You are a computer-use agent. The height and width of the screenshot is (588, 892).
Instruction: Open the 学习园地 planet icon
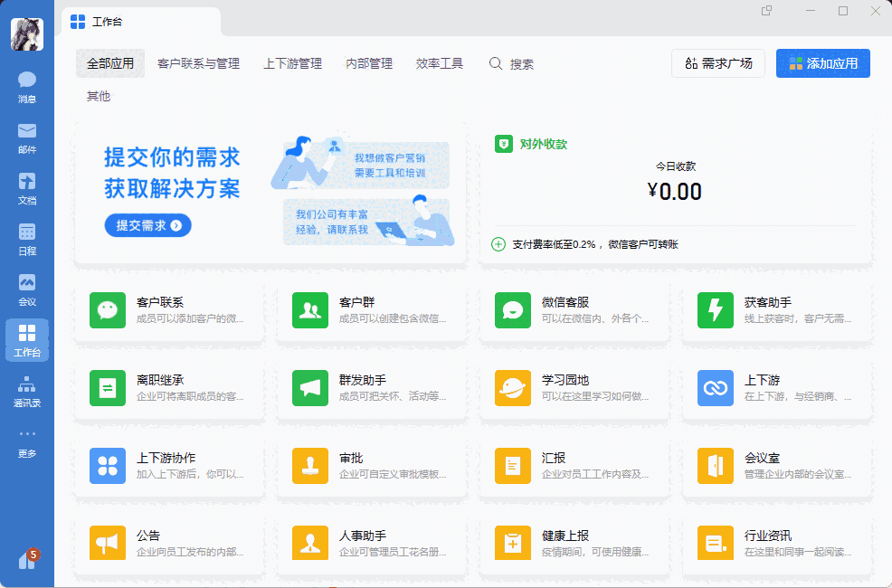coord(513,388)
